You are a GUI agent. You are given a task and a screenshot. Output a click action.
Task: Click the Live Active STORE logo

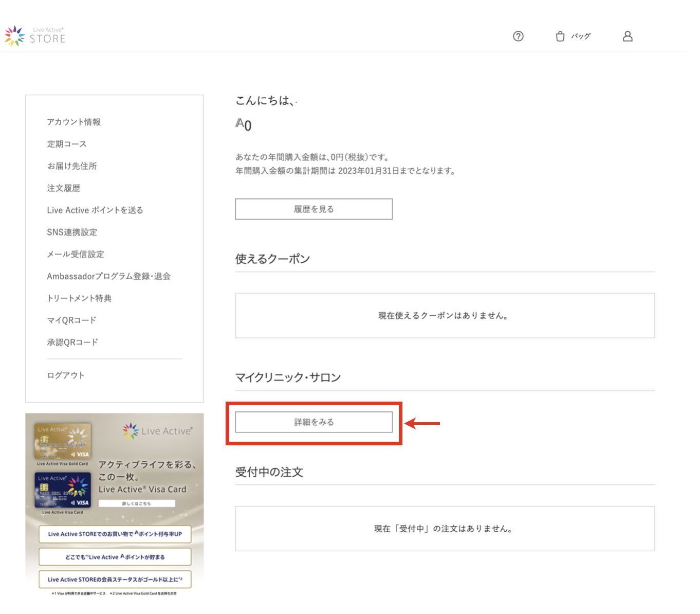(x=35, y=36)
